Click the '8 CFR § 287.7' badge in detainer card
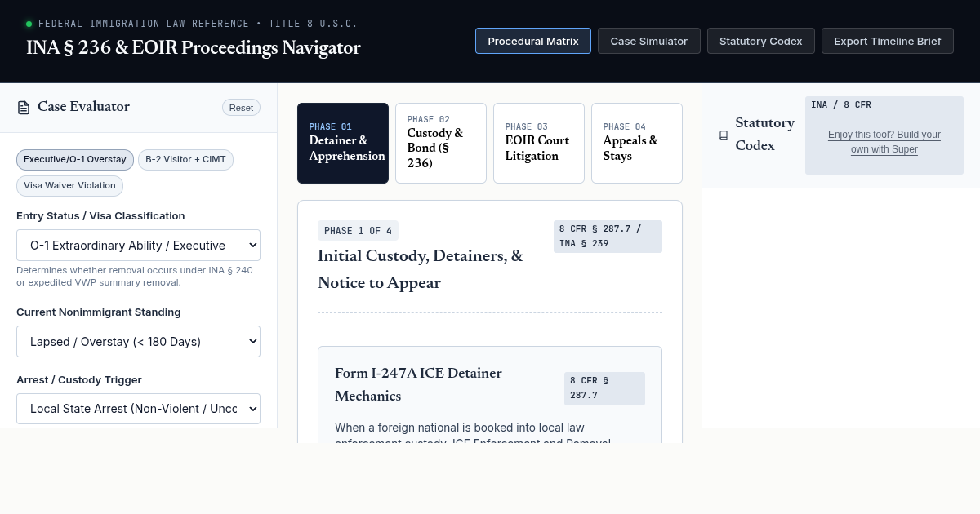 (x=604, y=388)
